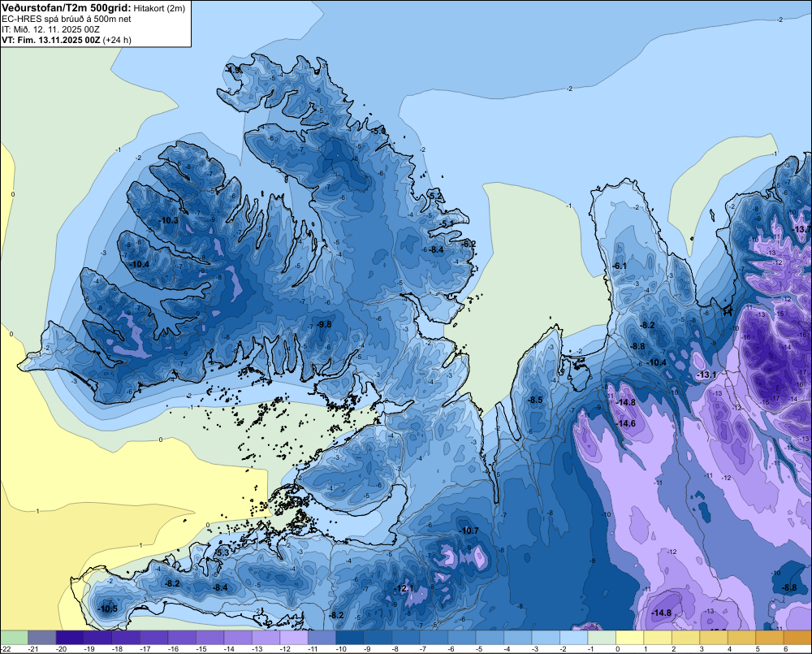Screen dimensions: 812x654
Task: Click the -9.8 temperature value on map
Action: [324, 324]
